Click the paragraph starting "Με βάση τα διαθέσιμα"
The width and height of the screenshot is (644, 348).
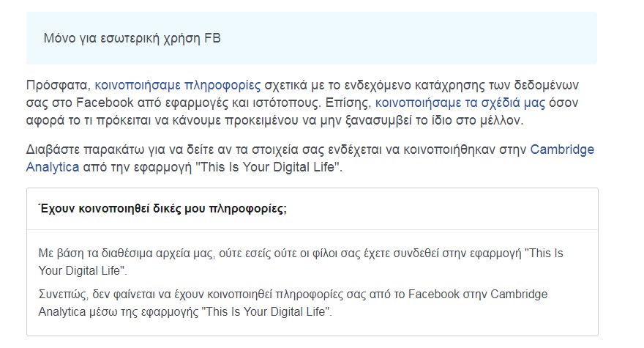point(301,262)
